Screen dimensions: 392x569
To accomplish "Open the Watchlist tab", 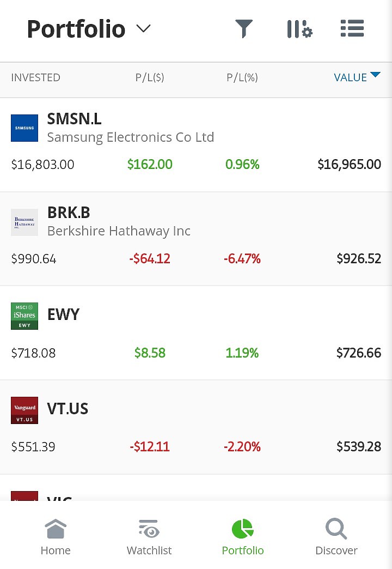I will 149,537.
